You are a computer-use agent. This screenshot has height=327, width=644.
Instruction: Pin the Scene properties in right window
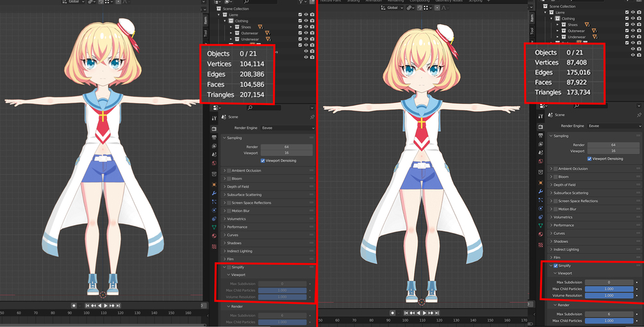click(x=639, y=115)
